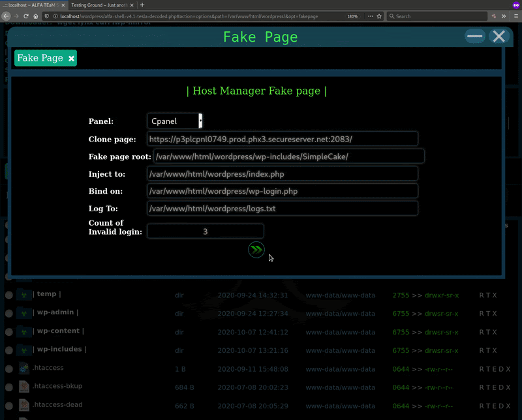
Task: Select the temp directory checkbox
Action: [9, 295]
